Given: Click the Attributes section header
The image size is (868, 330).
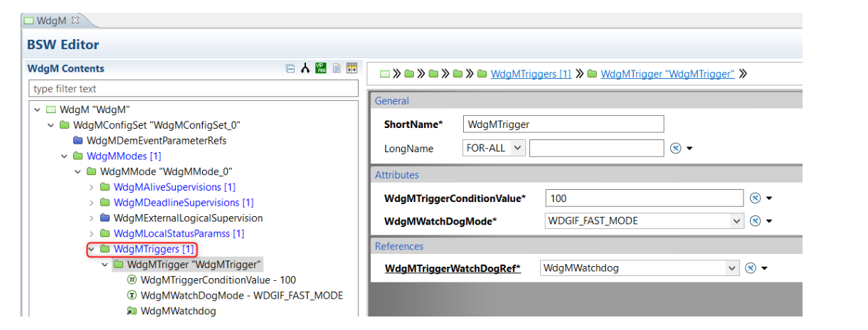Looking at the screenshot, I should [x=585, y=175].
